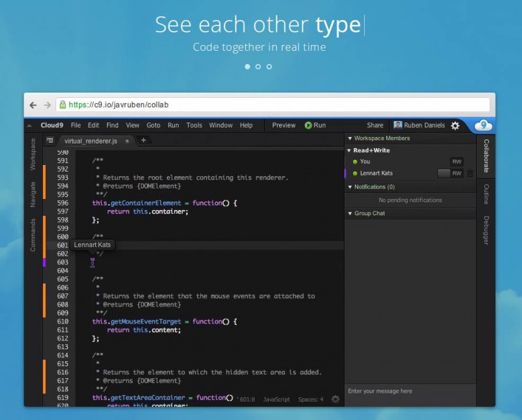This screenshot has height=420, width=522.
Task: Switch to the Outline side panel tab
Action: 486,194
